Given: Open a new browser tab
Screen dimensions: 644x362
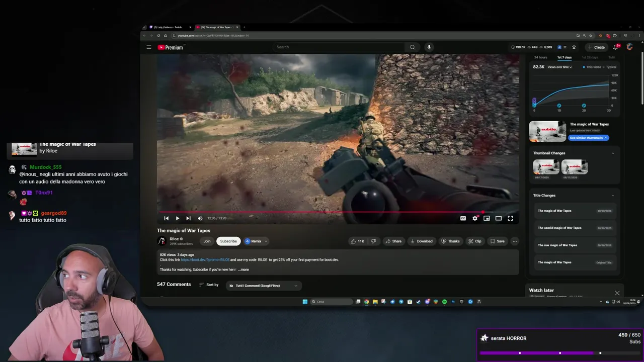Looking at the screenshot, I should pos(244,27).
